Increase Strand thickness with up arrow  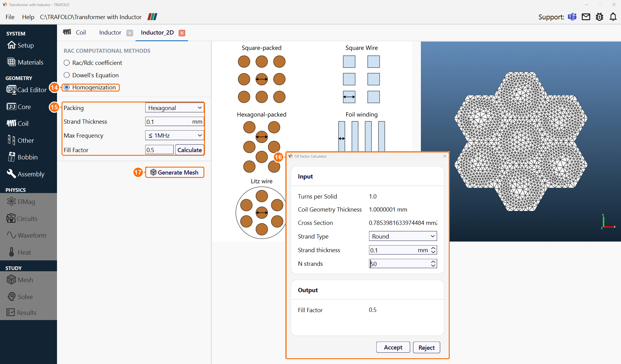point(433,248)
